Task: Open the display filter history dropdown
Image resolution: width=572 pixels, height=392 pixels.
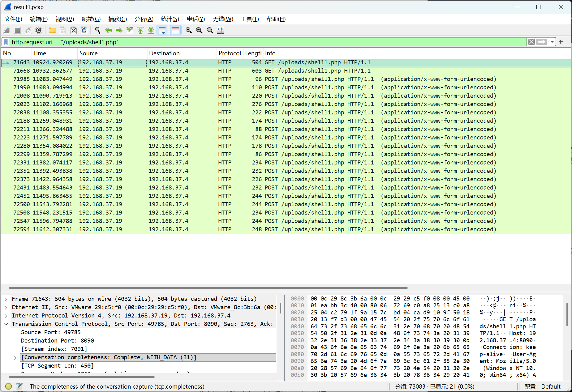Action: pos(552,42)
